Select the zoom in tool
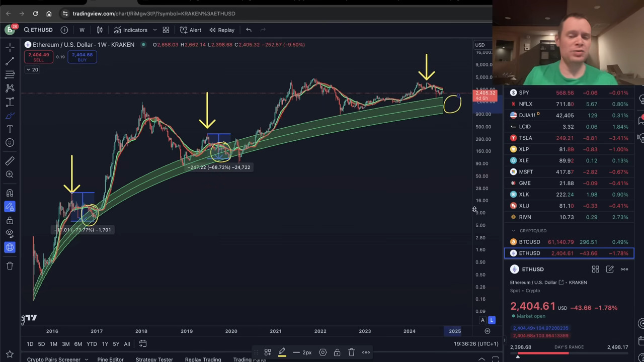The width and height of the screenshot is (644, 362). [x=10, y=174]
